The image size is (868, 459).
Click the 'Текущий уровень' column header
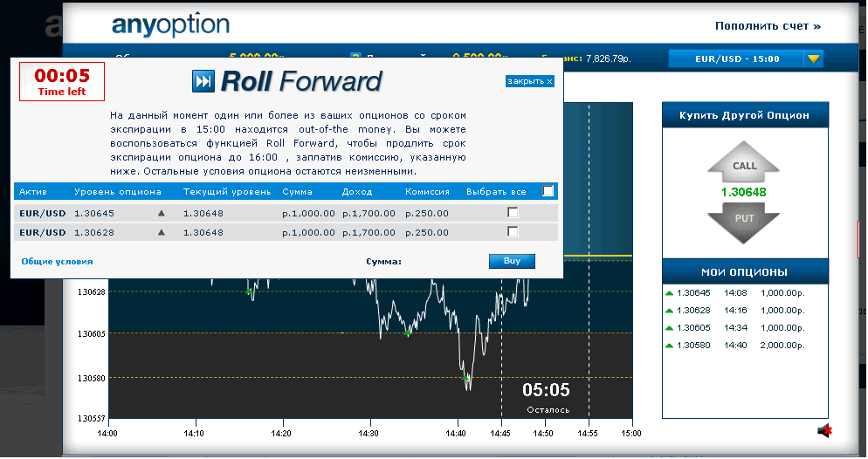[x=227, y=192]
